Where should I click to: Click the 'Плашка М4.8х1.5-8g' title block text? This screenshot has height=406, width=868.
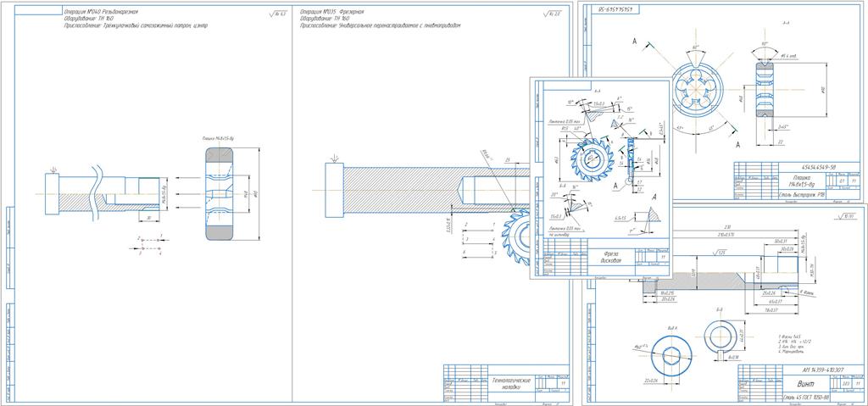(x=802, y=180)
